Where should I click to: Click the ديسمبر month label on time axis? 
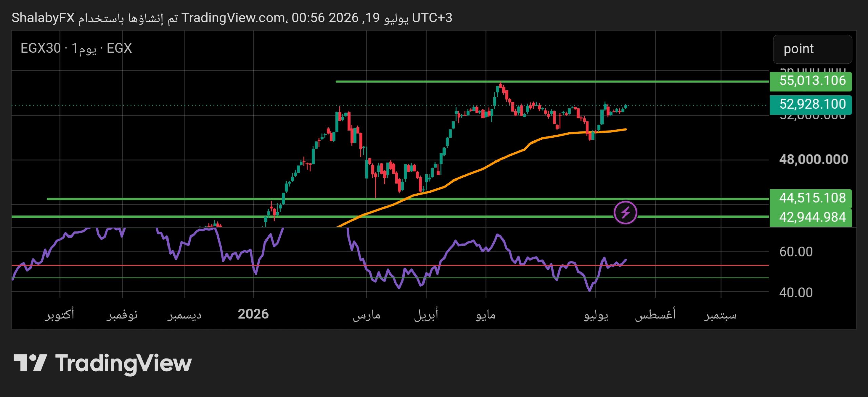pos(184,315)
